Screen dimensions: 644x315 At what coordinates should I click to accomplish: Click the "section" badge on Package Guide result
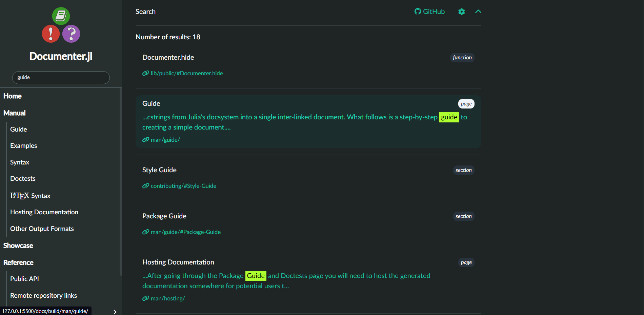pyautogui.click(x=464, y=216)
